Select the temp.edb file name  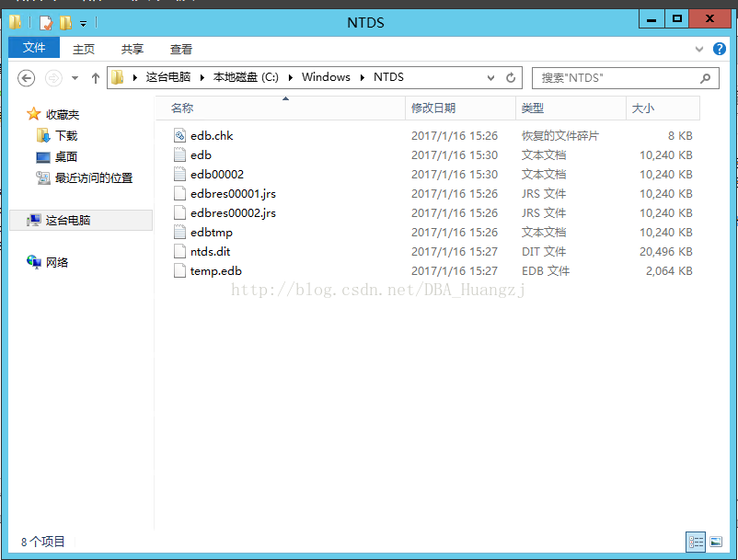coord(216,271)
